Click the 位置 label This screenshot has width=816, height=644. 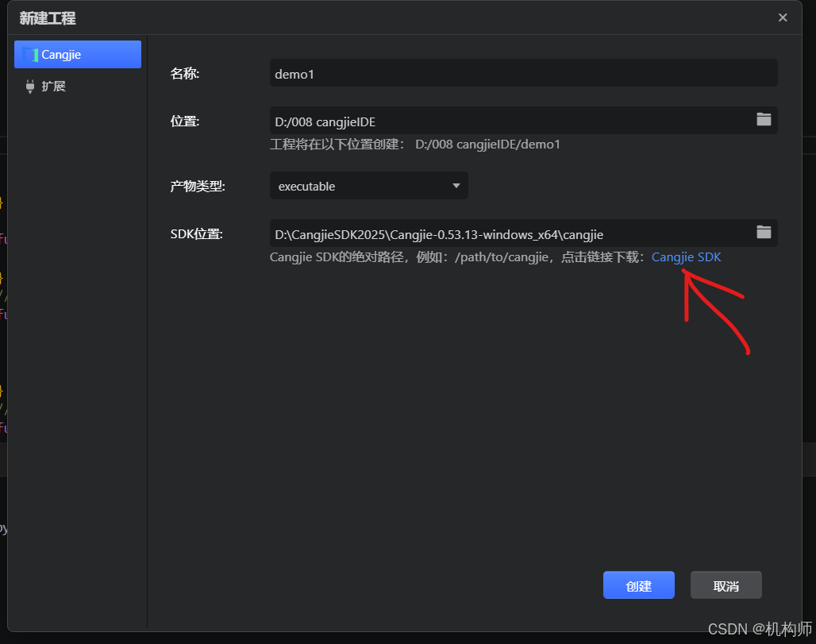click(x=185, y=121)
